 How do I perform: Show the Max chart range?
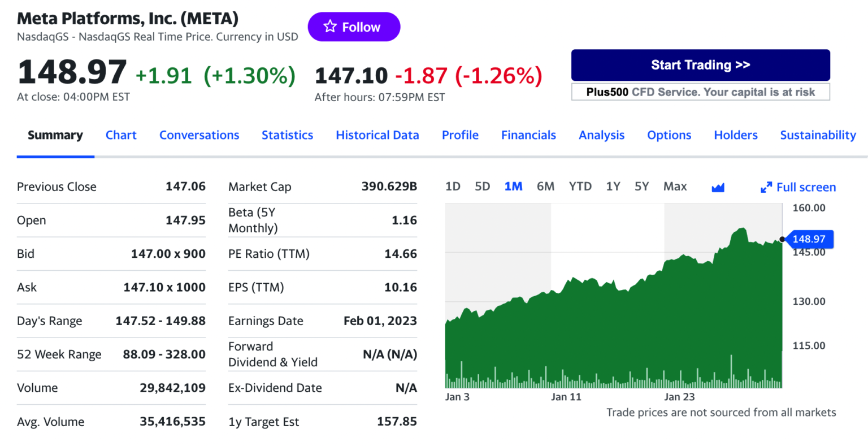pyautogui.click(x=675, y=187)
